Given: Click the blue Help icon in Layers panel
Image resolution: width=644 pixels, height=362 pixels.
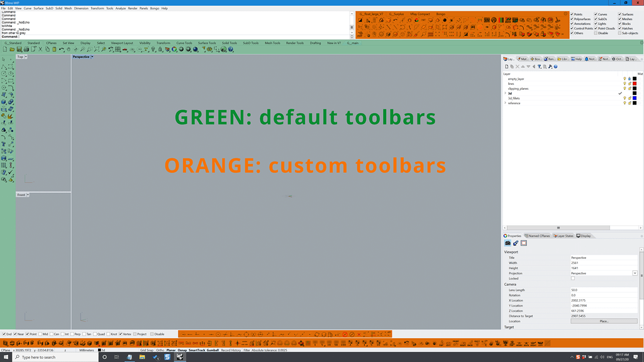Looking at the screenshot, I should [x=556, y=67].
